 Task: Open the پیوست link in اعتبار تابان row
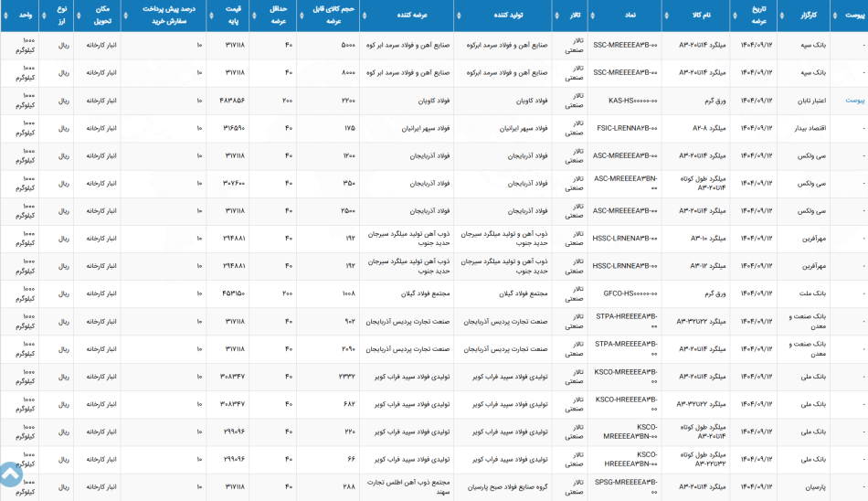(854, 101)
